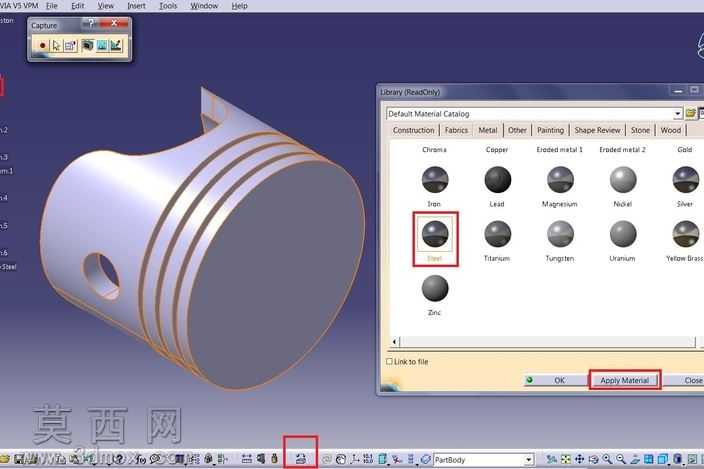Select the Yellow Brass material sphere

click(686, 234)
